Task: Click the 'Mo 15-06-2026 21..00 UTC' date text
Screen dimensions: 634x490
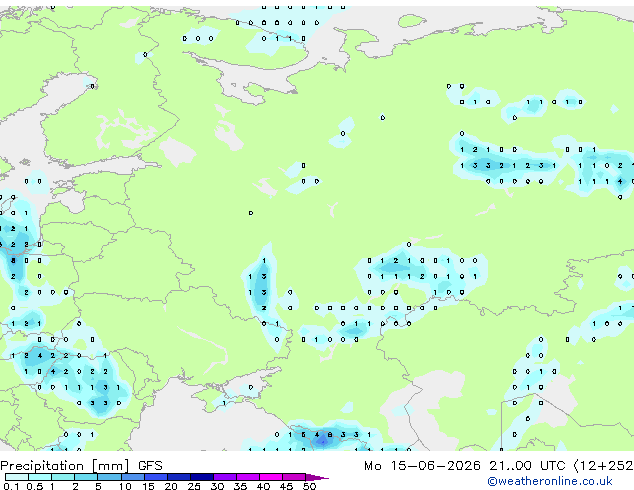Action: click(465, 466)
